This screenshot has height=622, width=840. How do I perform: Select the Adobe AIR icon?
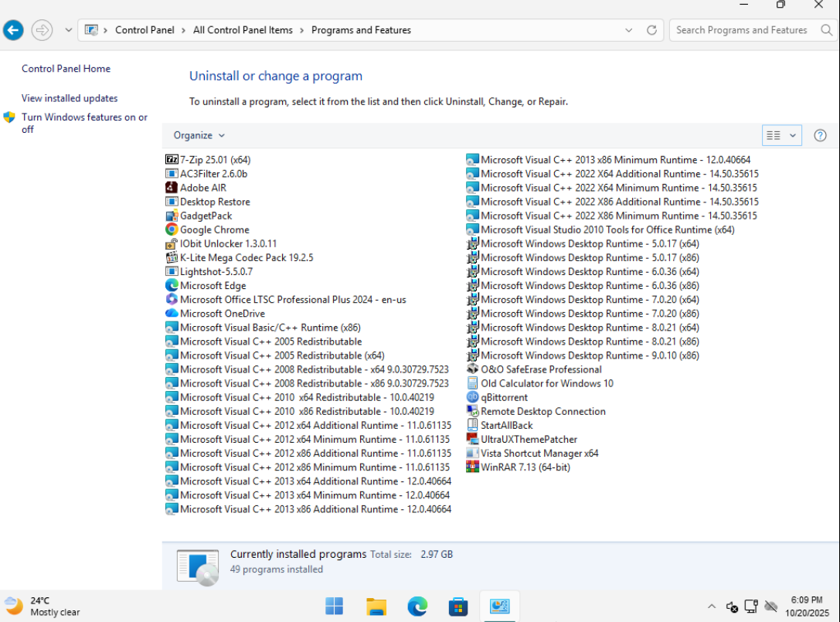coord(172,188)
